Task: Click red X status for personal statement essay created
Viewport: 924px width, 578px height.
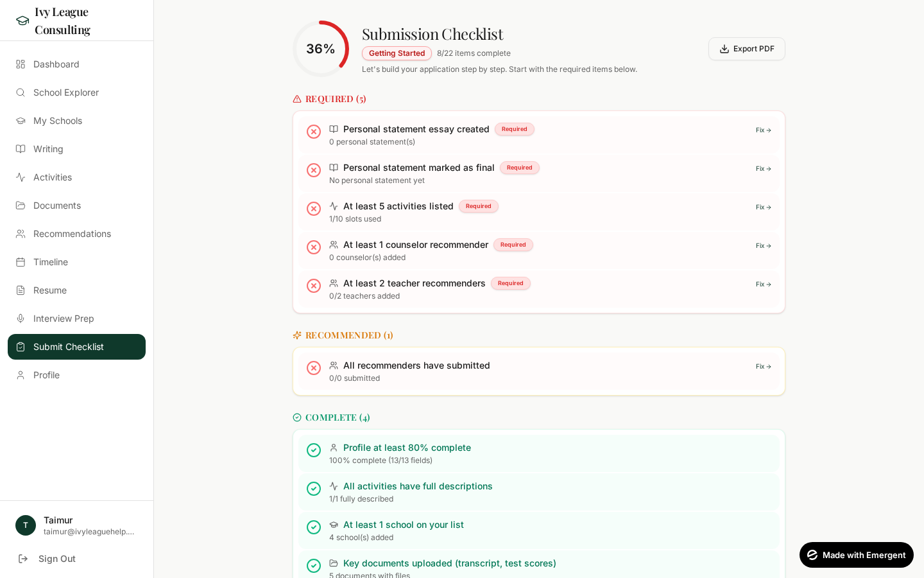Action: click(x=314, y=132)
